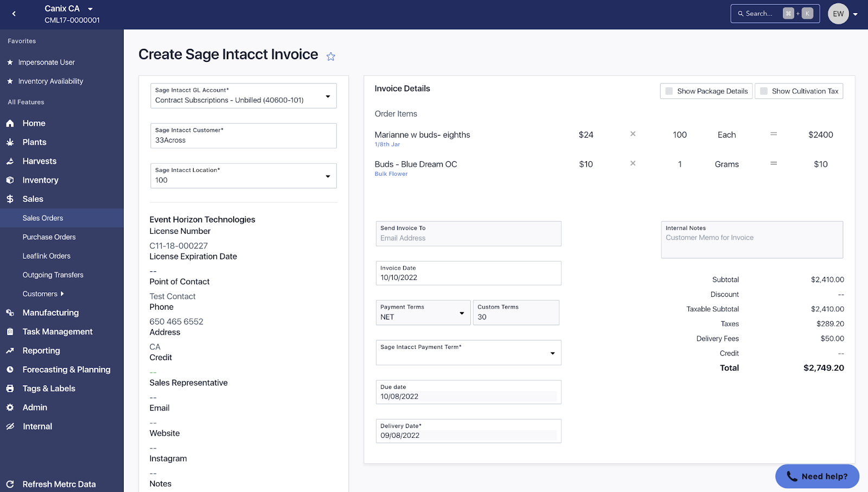Open Leaflink Orders in the sidebar
868x492 pixels.
46,256
